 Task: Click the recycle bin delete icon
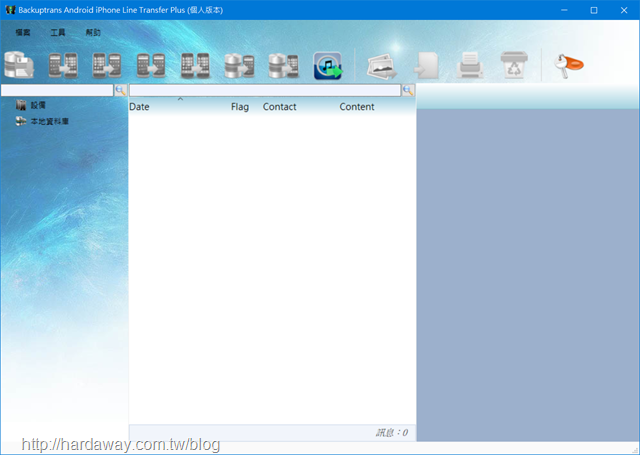pyautogui.click(x=514, y=65)
